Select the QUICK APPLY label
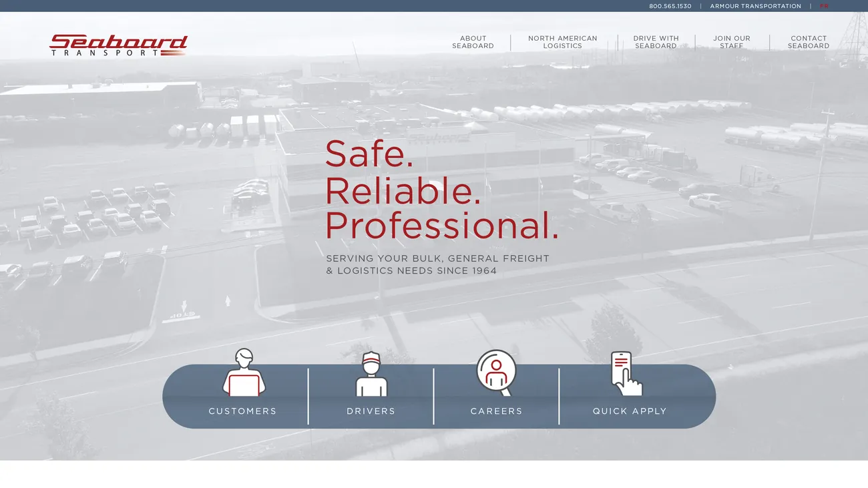868x488 pixels. [x=630, y=411]
